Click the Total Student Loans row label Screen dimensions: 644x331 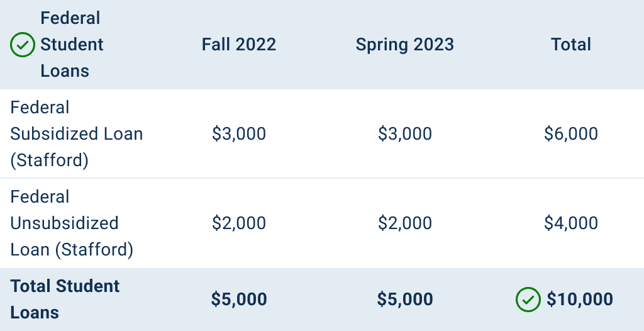pyautogui.click(x=65, y=300)
